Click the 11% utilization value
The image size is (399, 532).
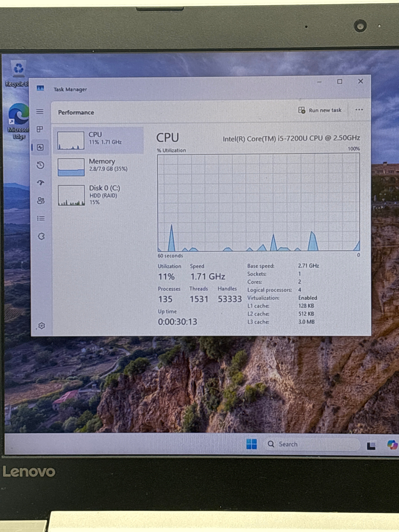[x=166, y=277]
